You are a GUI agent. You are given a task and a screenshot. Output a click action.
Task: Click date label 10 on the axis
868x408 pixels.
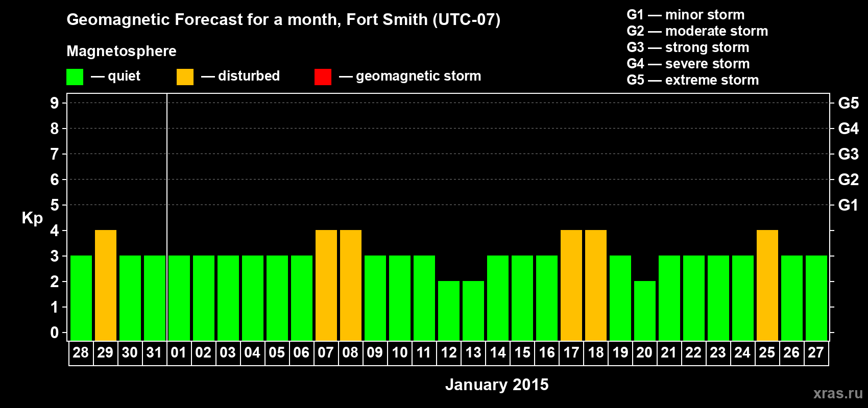(x=399, y=352)
